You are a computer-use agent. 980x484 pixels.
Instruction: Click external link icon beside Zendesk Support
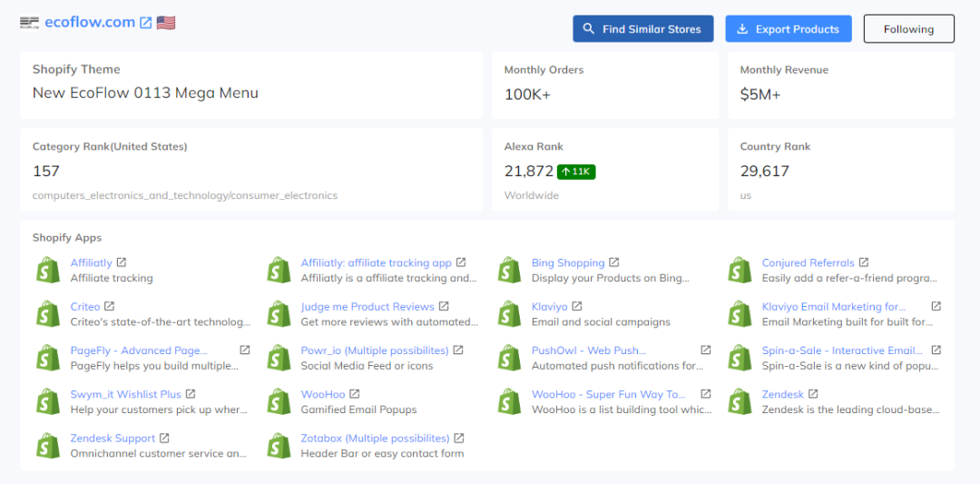(x=164, y=439)
